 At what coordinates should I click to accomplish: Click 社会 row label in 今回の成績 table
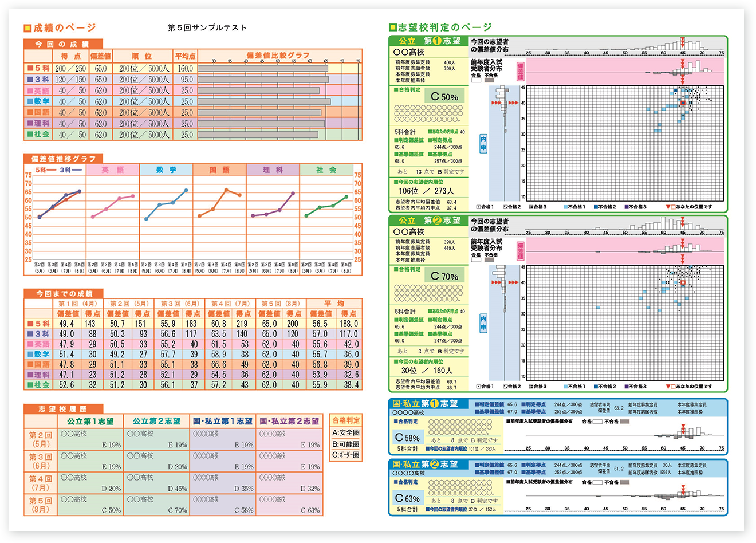point(38,135)
